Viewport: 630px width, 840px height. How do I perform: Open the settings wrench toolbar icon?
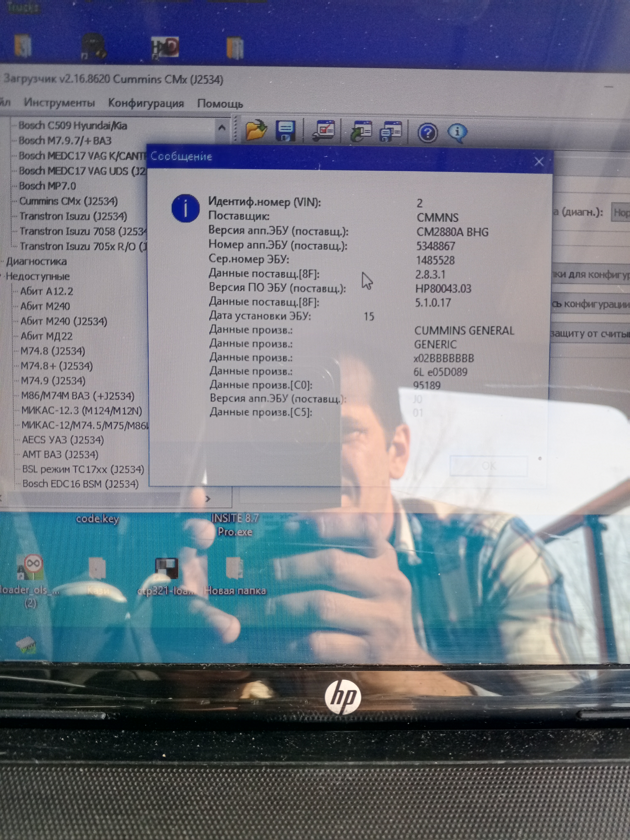pos(323,131)
